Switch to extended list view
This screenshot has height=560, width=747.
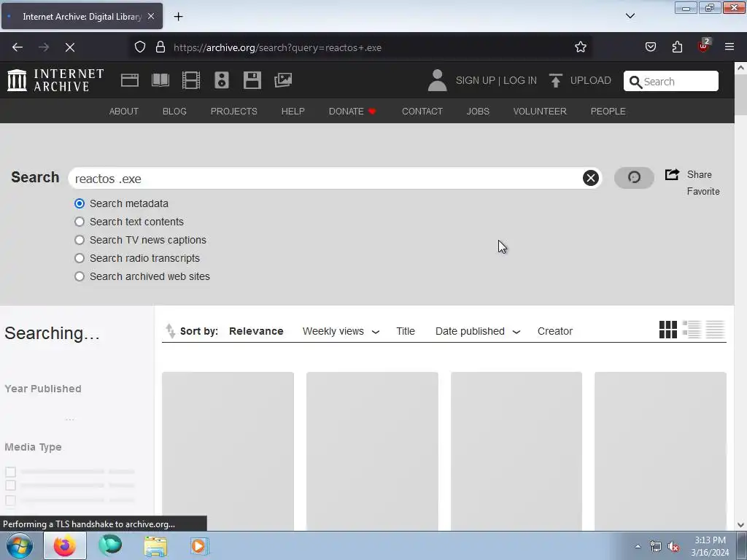[x=692, y=330]
